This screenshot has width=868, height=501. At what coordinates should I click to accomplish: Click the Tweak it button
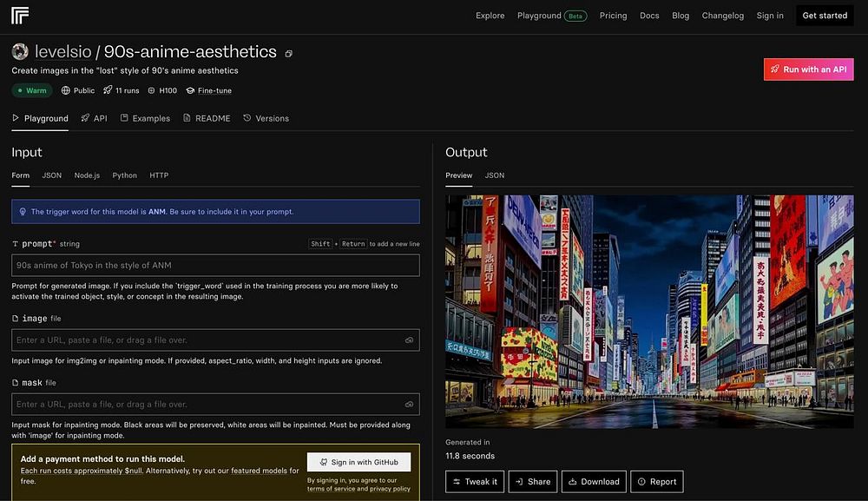475,482
